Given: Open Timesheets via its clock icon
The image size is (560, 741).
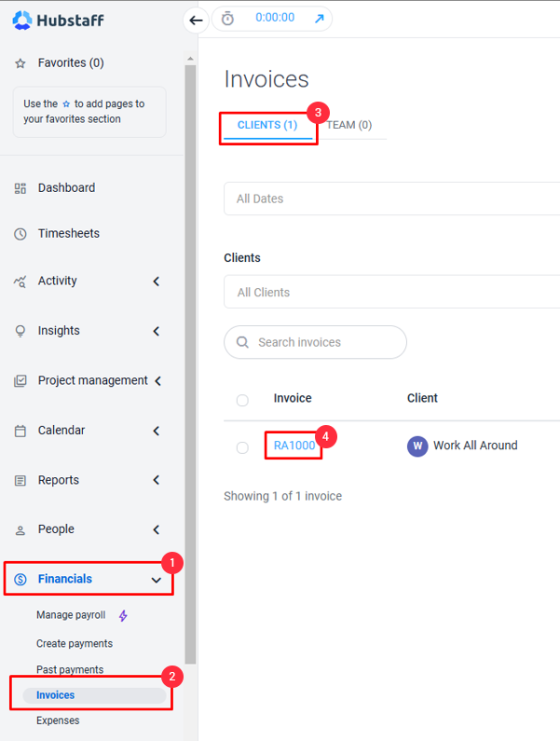Looking at the screenshot, I should 20,234.
